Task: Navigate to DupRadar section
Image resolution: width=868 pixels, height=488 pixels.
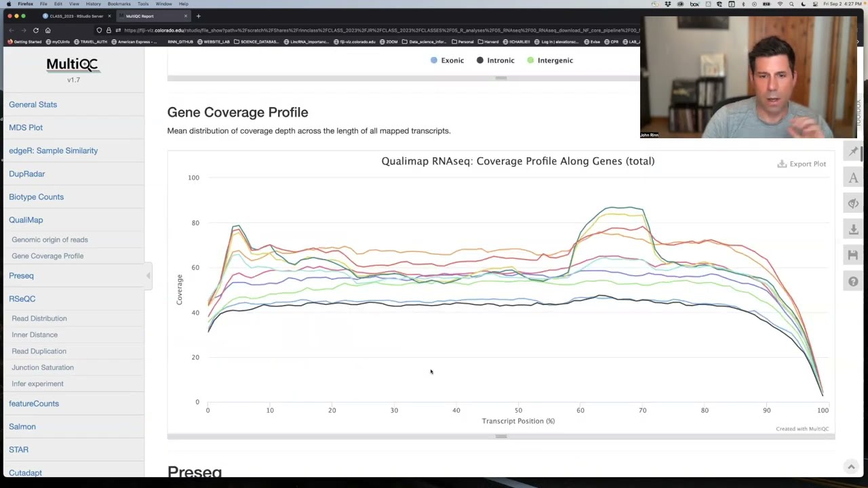Action: pos(27,174)
